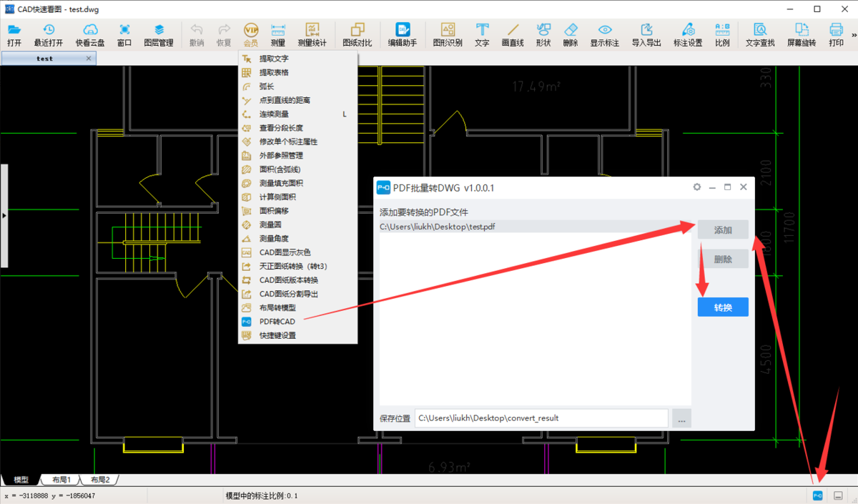The width and height of the screenshot is (858, 504).
Task: Switch to the 布局1 layout tab
Action: [x=61, y=480]
